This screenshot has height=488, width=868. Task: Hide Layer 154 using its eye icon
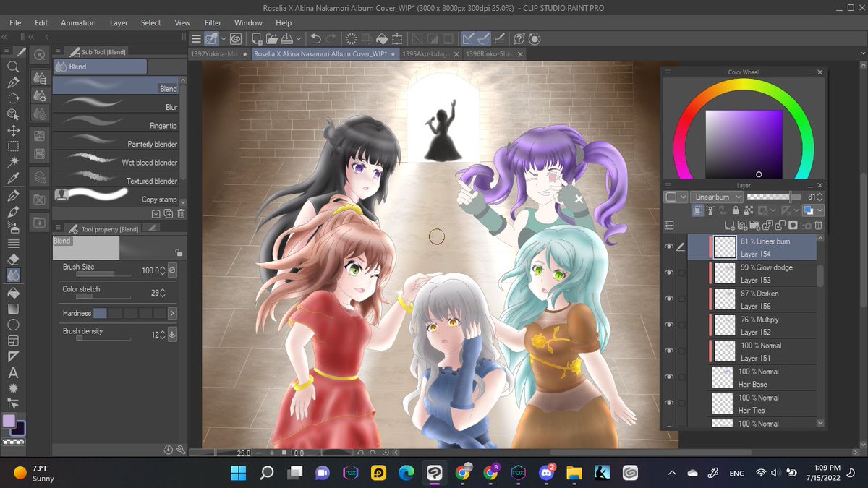(x=669, y=247)
